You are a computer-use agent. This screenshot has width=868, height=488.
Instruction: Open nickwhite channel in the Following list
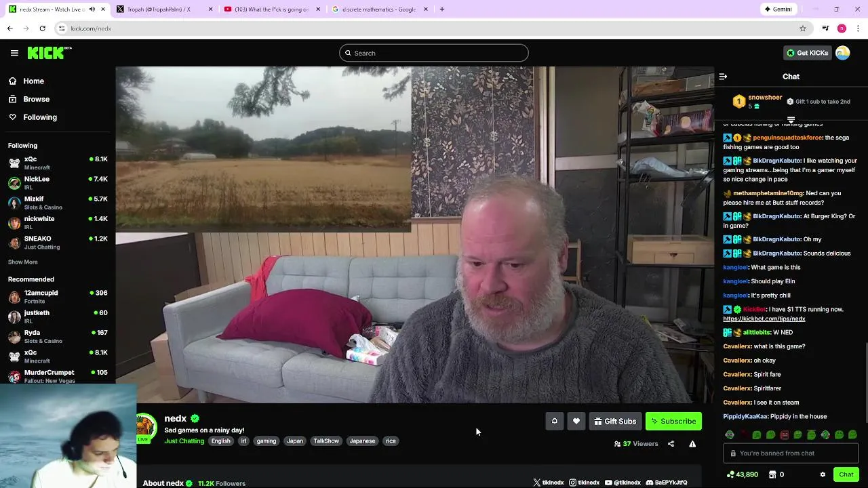[58, 223]
